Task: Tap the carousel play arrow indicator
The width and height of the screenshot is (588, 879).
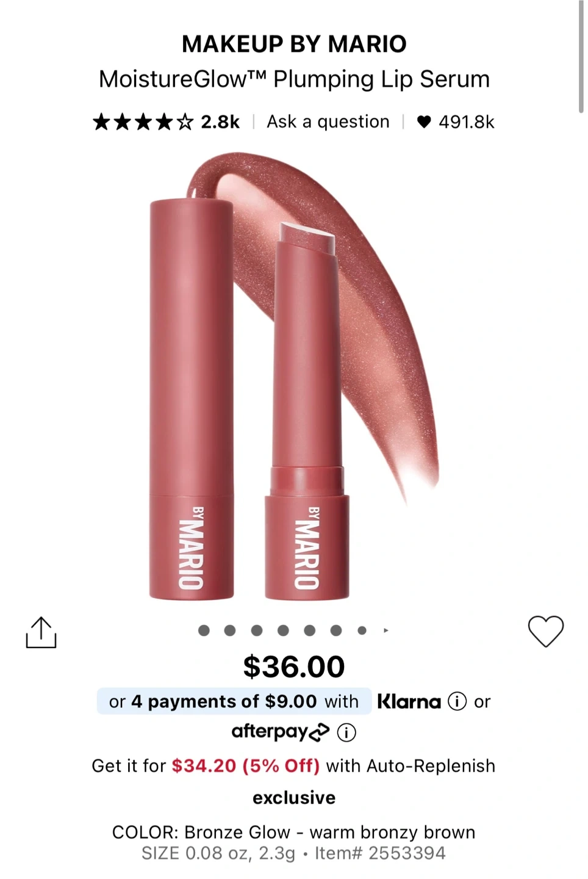Action: (386, 631)
